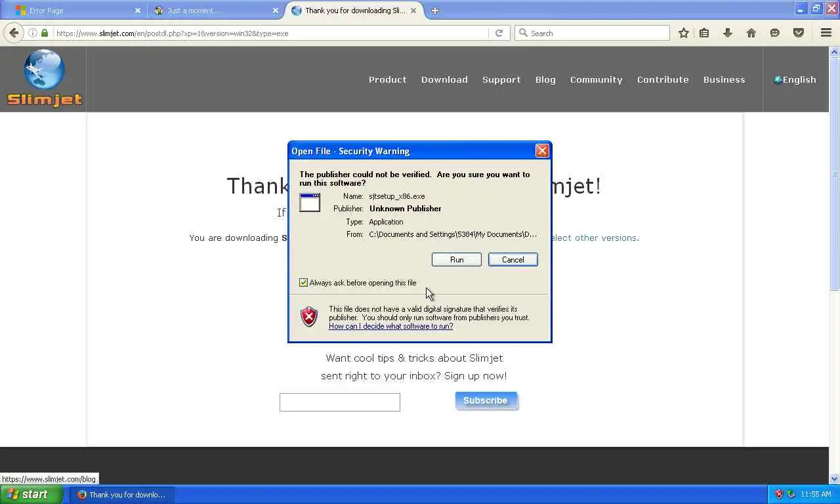Click the Firefox back arrow button
The image size is (840, 504).
pos(14,33)
